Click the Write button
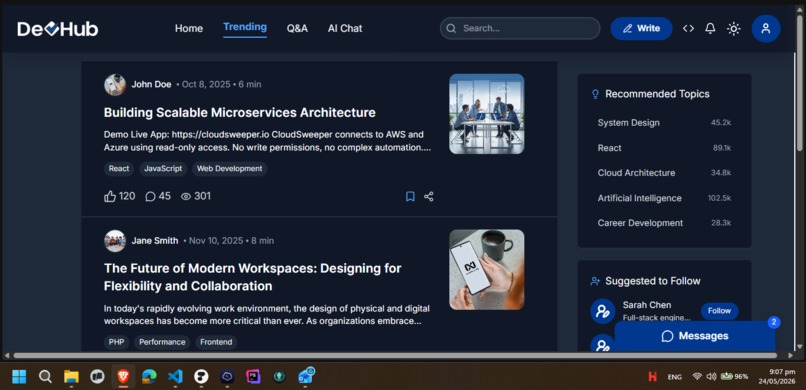 tap(641, 28)
